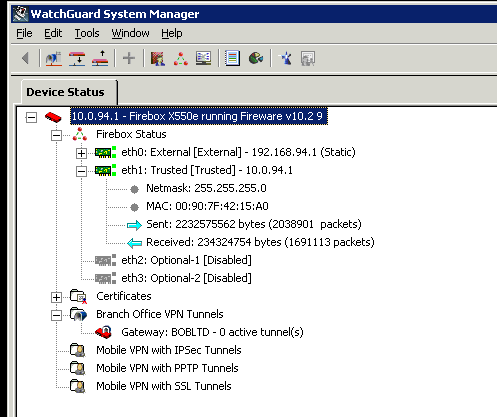The image size is (497, 417).
Task: Open the File menu
Action: click(24, 33)
